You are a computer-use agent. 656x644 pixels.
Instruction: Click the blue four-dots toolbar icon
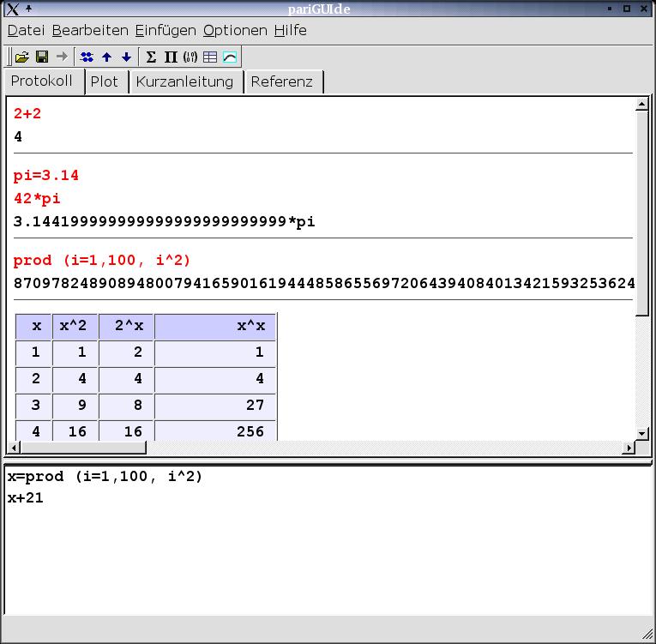click(x=87, y=57)
